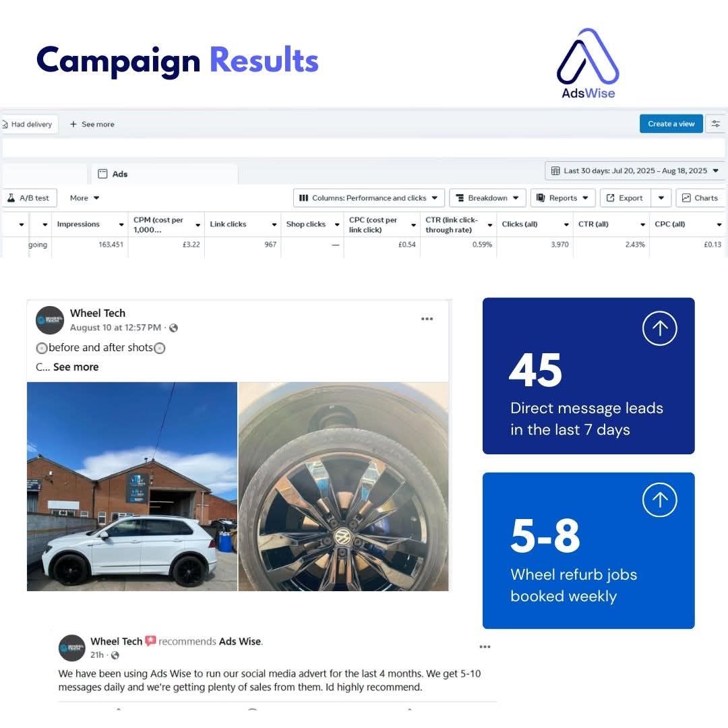This screenshot has height=728, width=728.
Task: Open the Last 30 days date range dropdown
Action: coord(634,171)
